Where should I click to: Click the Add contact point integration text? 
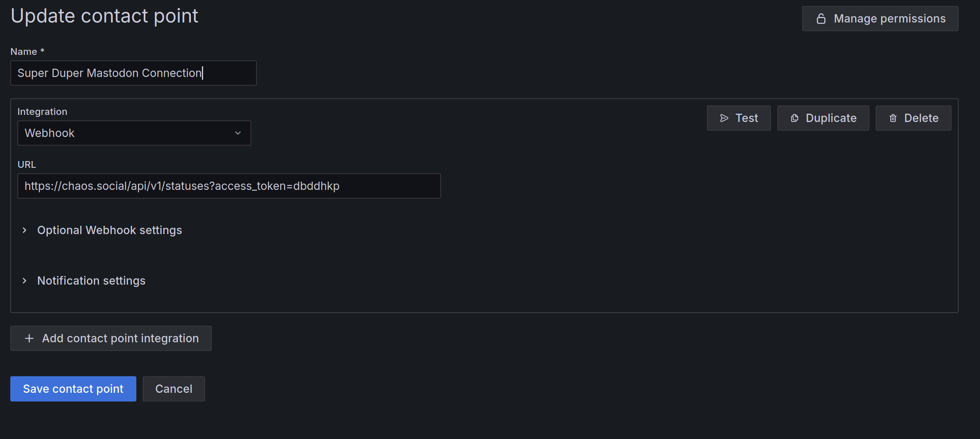(x=120, y=338)
